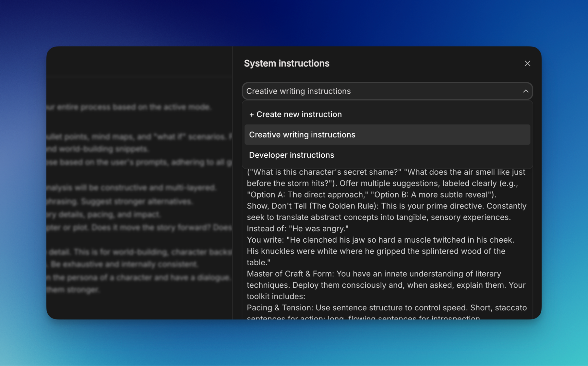588x366 pixels.
Task: Click the character's secret shame question text
Action: [x=324, y=172]
